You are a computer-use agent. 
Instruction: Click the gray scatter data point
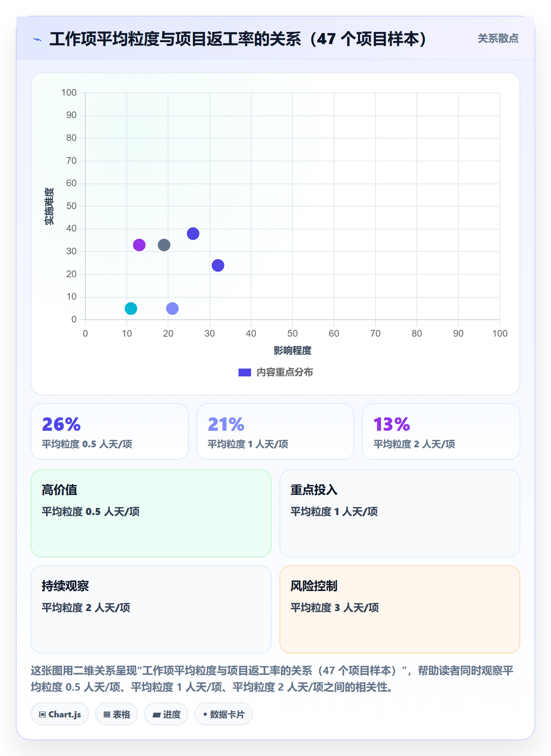click(x=164, y=245)
